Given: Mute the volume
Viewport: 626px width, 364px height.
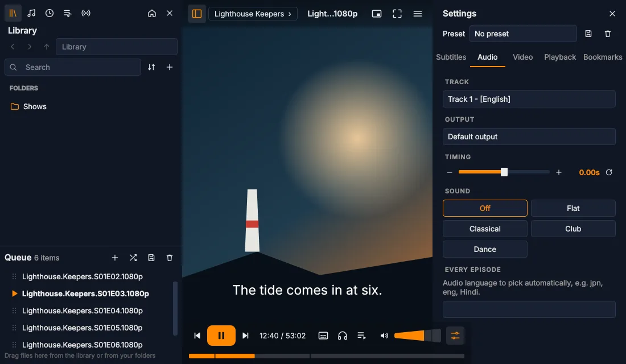Looking at the screenshot, I should [x=384, y=336].
